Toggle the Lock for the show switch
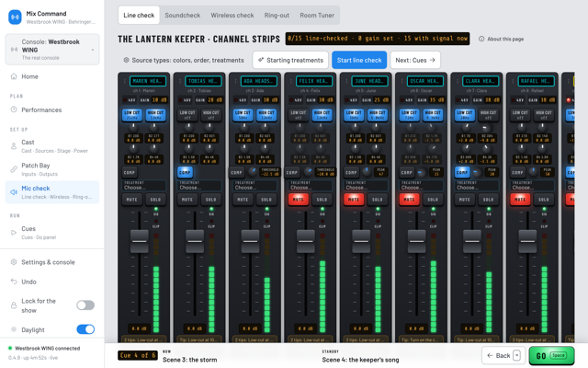Viewport: 588px width, 368px height. [x=85, y=305]
